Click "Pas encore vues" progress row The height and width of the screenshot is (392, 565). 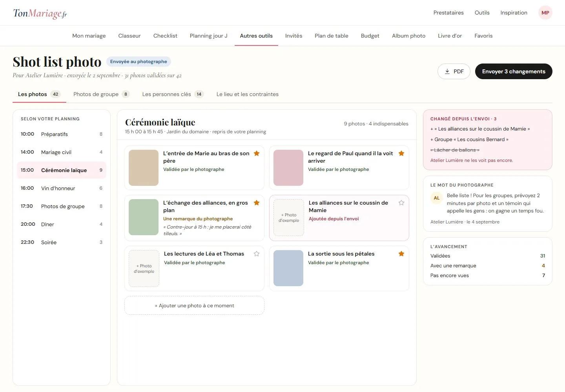click(488, 275)
